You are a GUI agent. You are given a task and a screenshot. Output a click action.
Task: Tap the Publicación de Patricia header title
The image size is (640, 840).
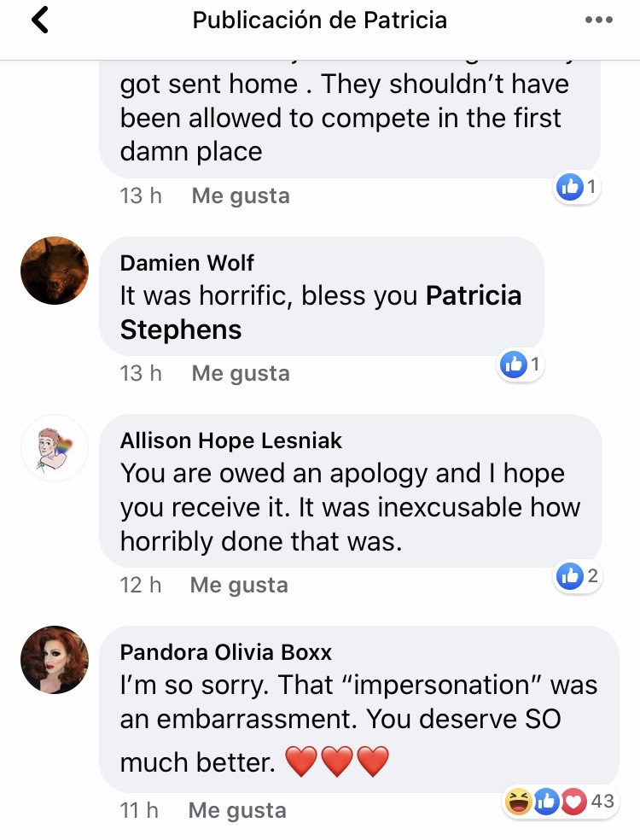click(x=319, y=20)
